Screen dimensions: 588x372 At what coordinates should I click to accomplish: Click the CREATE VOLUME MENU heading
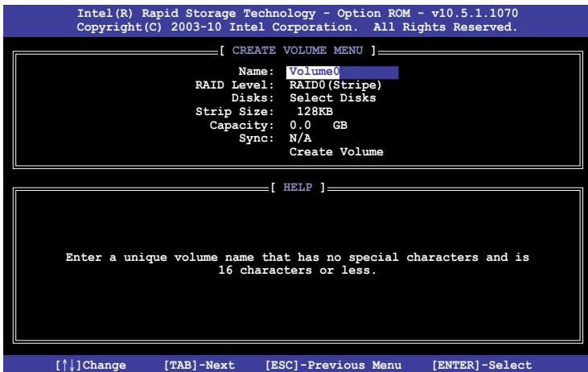(298, 50)
